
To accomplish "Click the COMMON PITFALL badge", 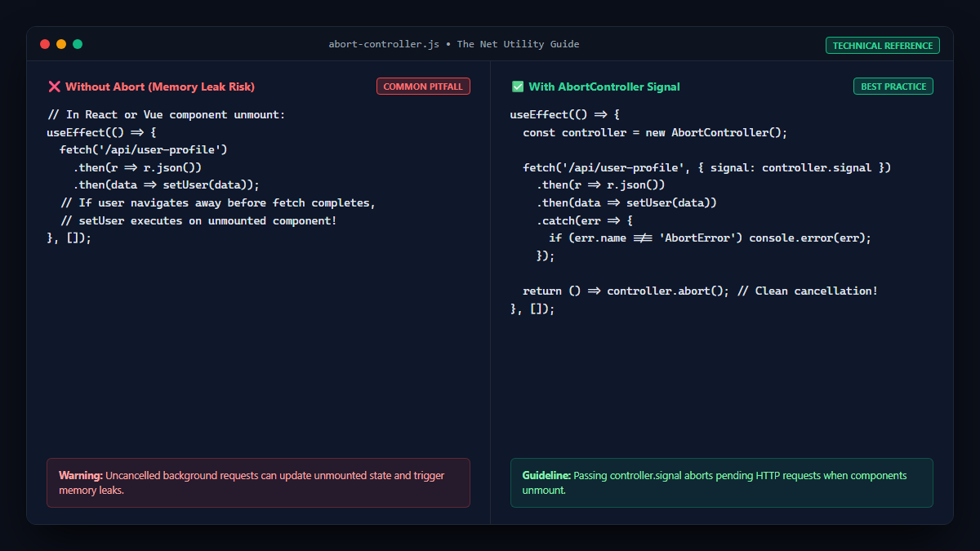I will [x=423, y=87].
